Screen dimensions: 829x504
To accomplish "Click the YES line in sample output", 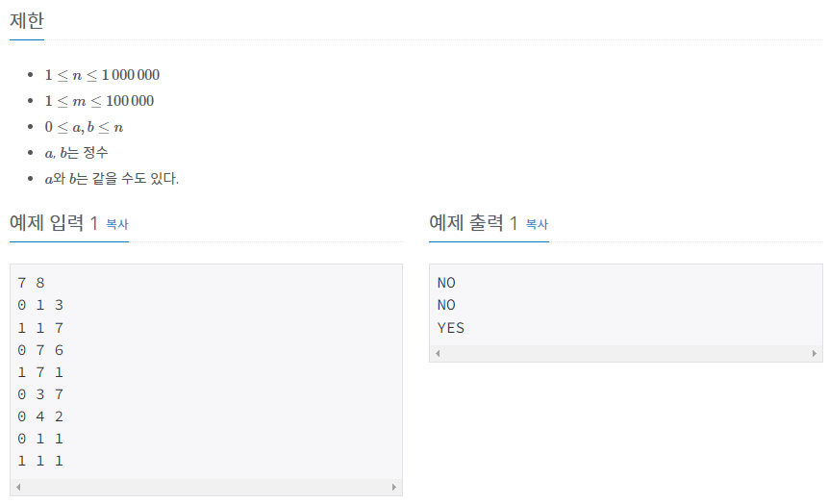I will 451,328.
